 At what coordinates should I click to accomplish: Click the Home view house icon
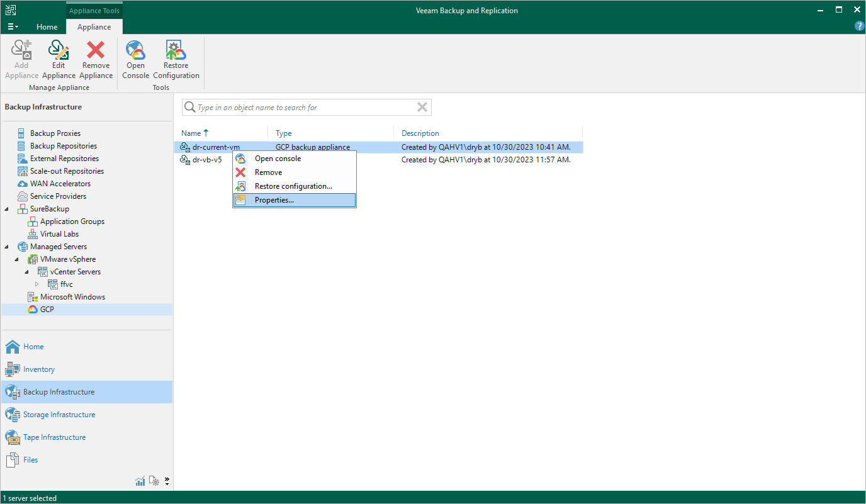tap(13, 347)
